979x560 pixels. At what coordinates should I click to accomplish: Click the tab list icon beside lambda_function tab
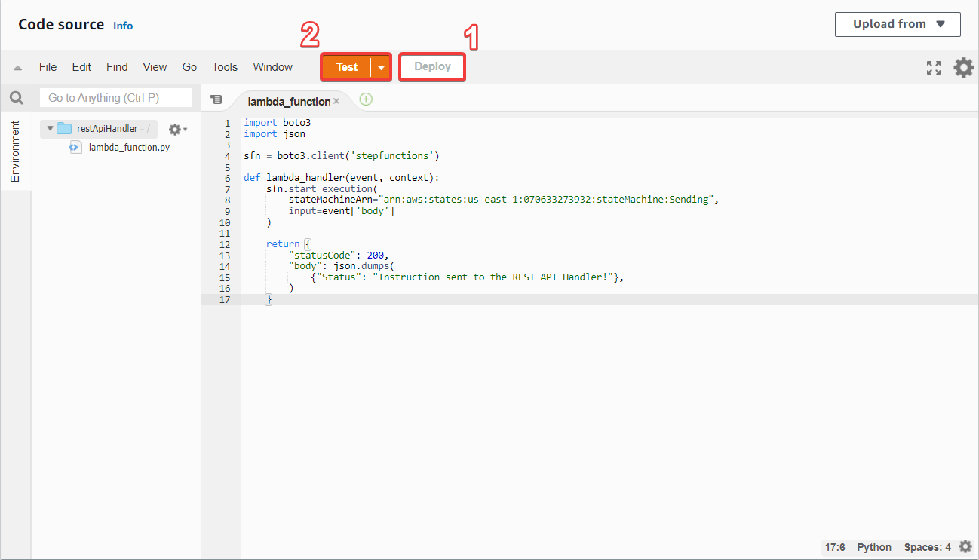click(x=216, y=99)
